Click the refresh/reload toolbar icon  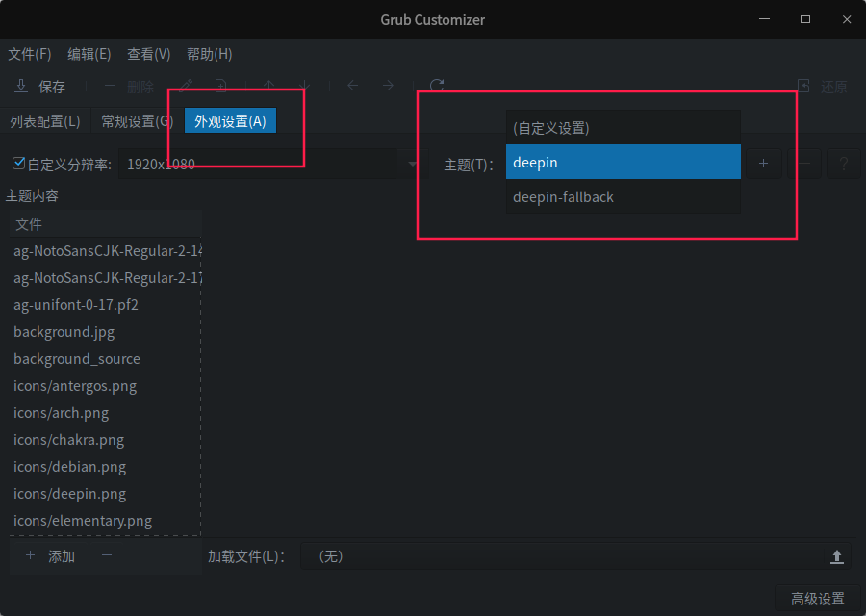[x=436, y=86]
